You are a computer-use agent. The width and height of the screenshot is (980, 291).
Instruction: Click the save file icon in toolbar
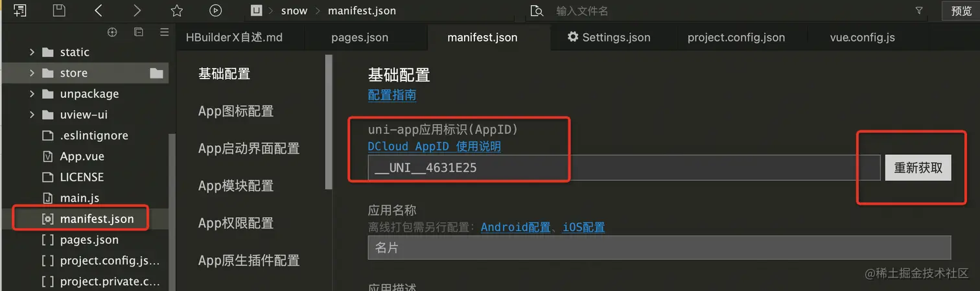click(x=59, y=10)
